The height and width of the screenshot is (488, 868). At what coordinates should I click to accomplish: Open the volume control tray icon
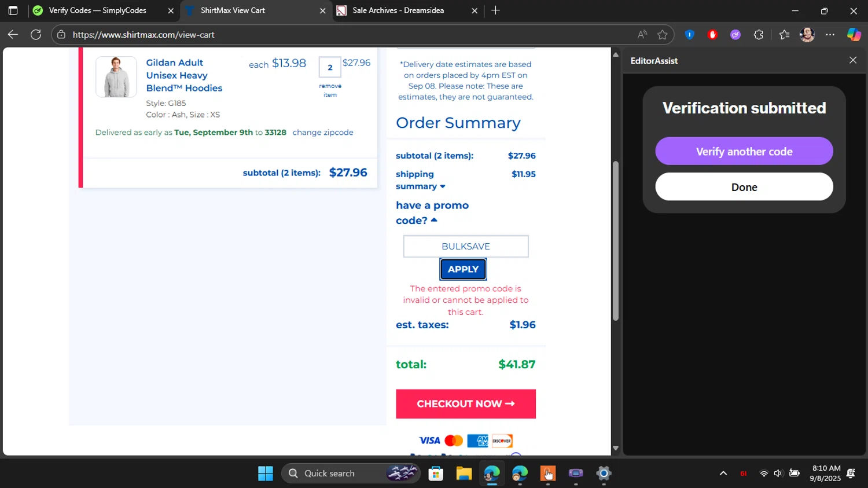778,474
